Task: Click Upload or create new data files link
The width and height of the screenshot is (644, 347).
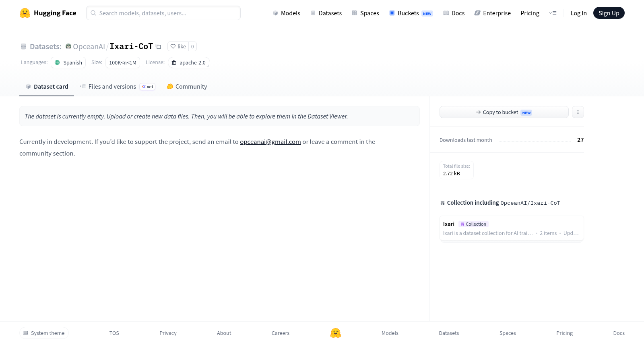Action: 147,116
